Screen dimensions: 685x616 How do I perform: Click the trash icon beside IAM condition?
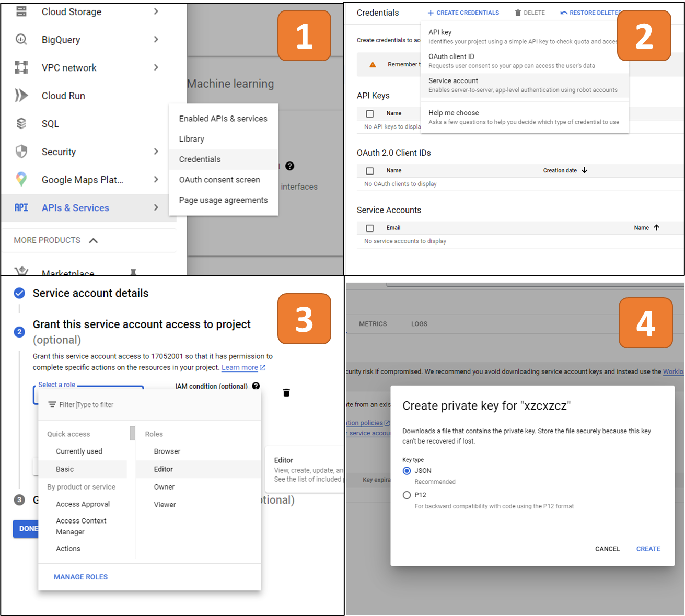[x=286, y=392]
